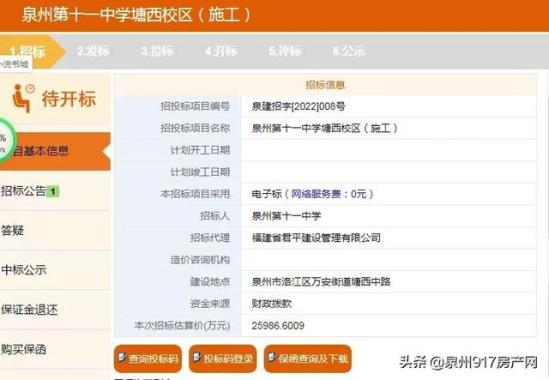
Task: Click the project name value in table
Action: tap(325, 128)
